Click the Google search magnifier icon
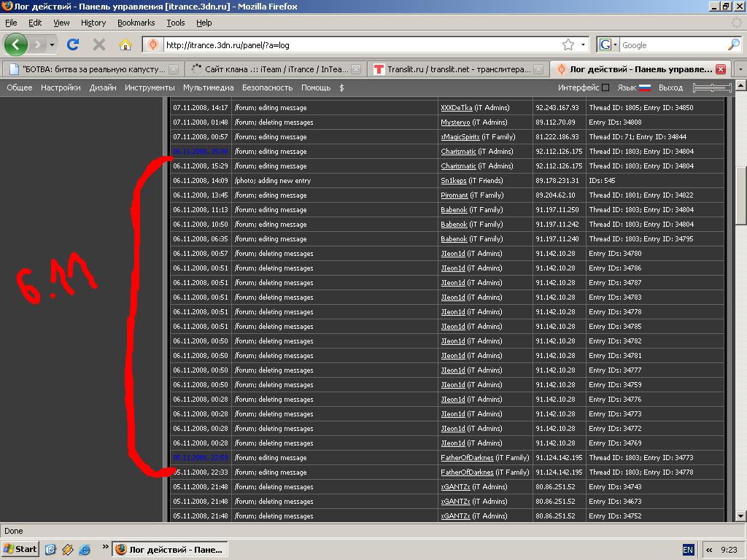This screenshot has width=747, height=560. [x=733, y=44]
